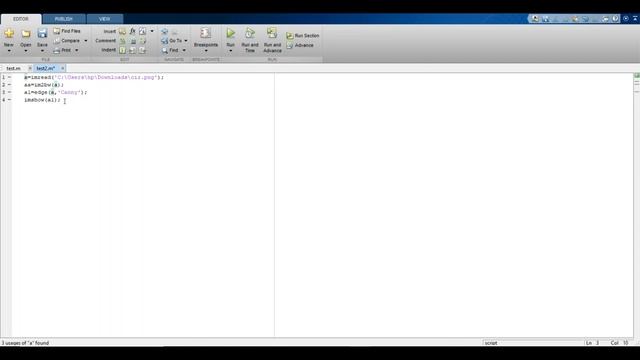Screen dimensions: 640x360
Task: Open the dropdown arrow below Run
Action: point(231,51)
